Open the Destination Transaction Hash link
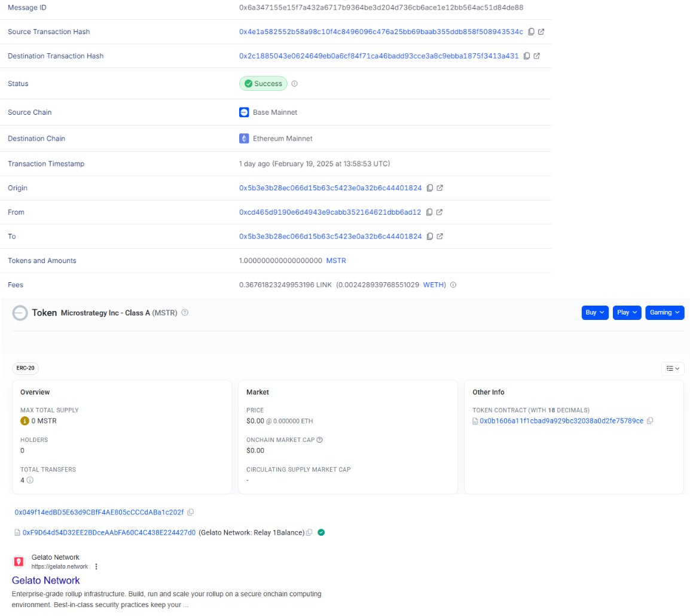690x616 pixels. coord(379,56)
